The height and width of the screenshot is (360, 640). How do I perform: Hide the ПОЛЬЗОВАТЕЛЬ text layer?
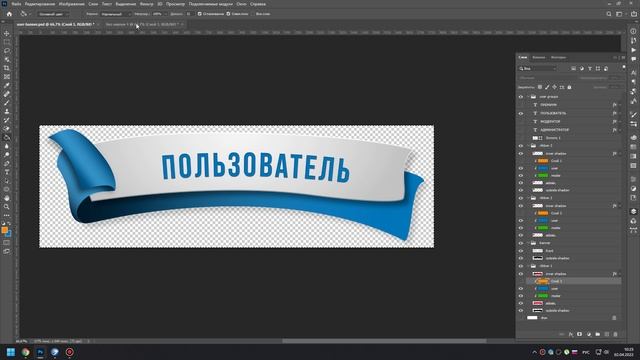[x=521, y=113]
